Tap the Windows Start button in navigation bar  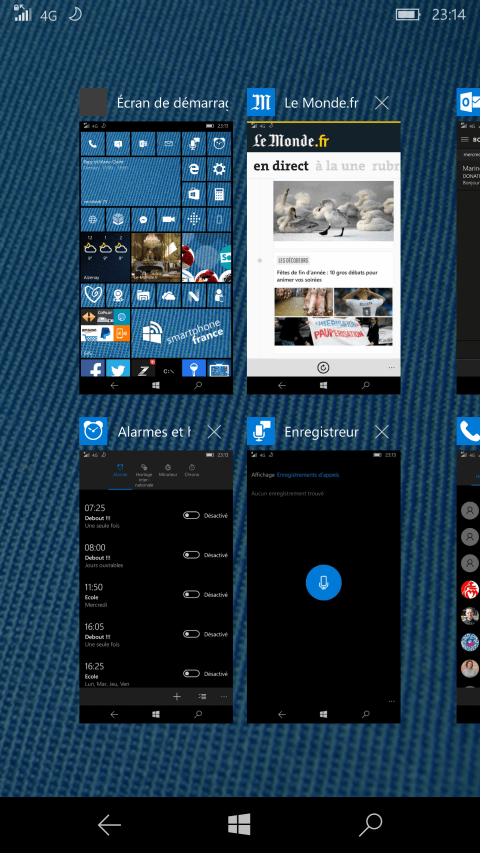click(x=239, y=824)
